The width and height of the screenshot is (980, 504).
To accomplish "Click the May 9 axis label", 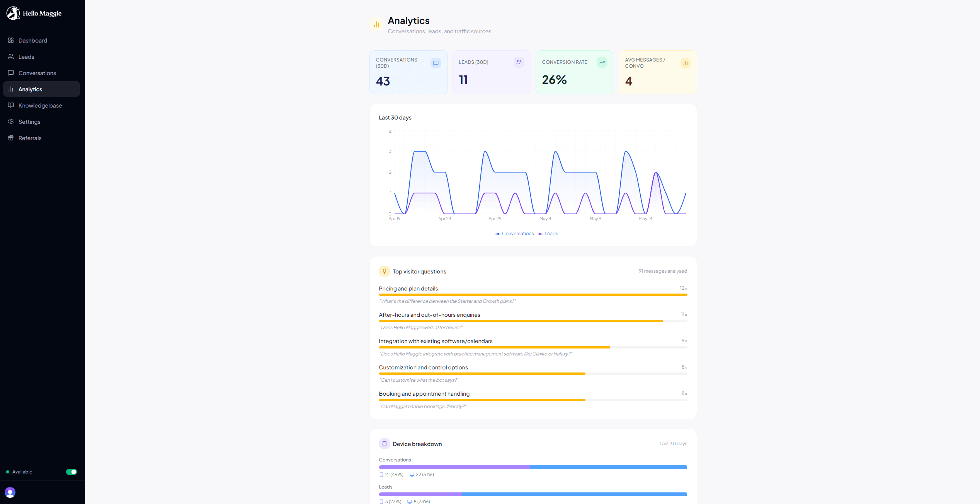I will (x=595, y=219).
